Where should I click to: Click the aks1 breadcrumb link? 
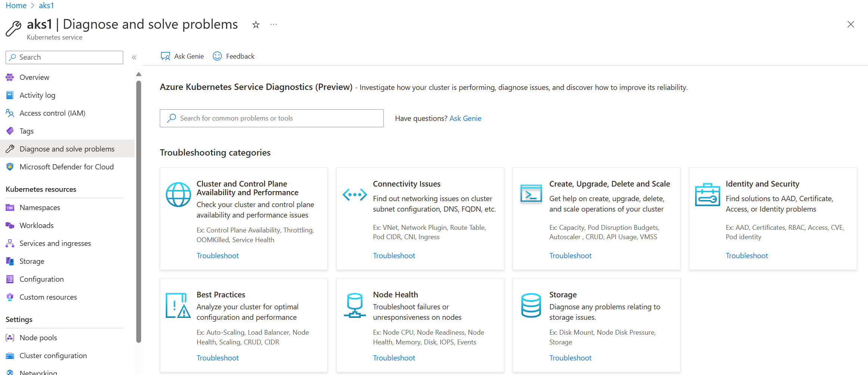tap(46, 6)
